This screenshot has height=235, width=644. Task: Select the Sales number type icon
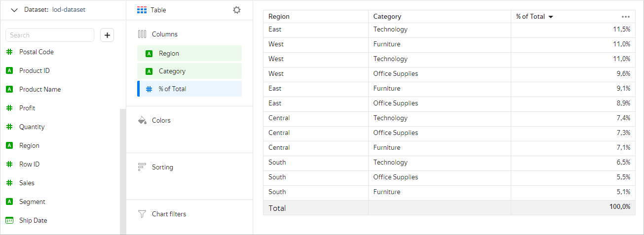pos(9,183)
